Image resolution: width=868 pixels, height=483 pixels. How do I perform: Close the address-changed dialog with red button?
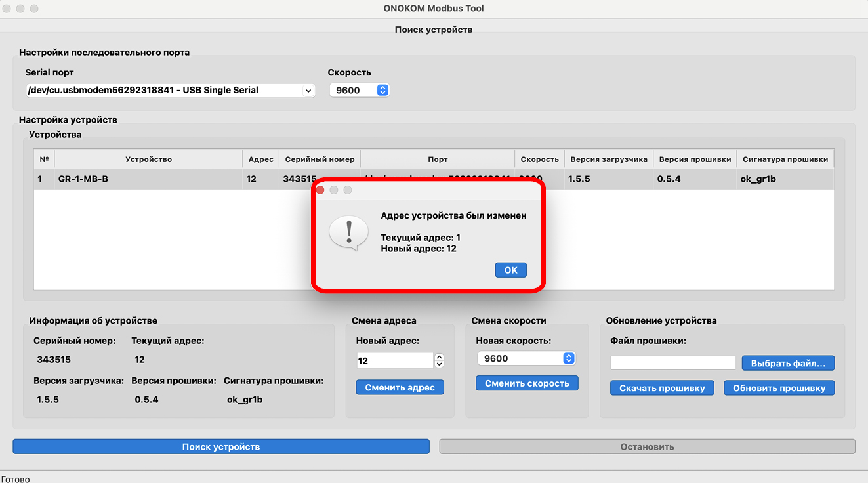320,190
